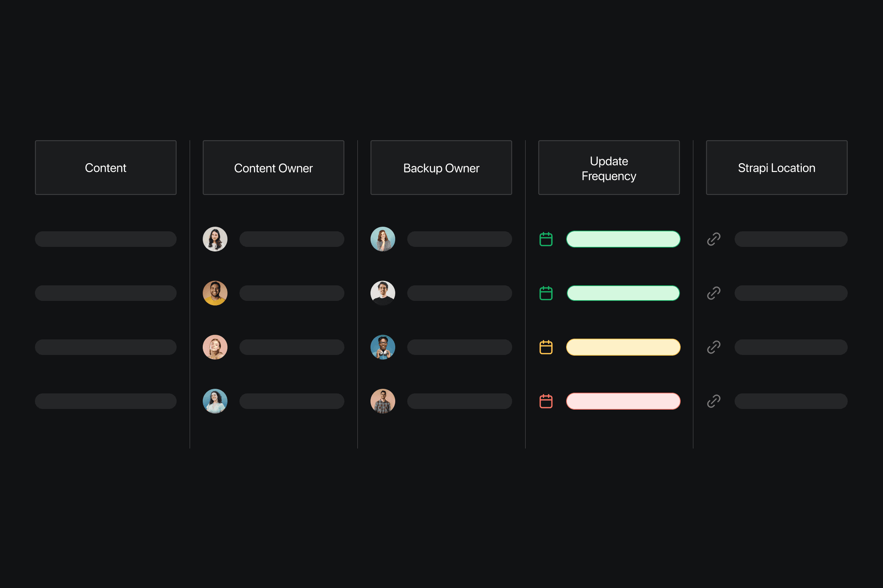This screenshot has height=588, width=883.
Task: Click the Update Frequency header
Action: tap(609, 168)
